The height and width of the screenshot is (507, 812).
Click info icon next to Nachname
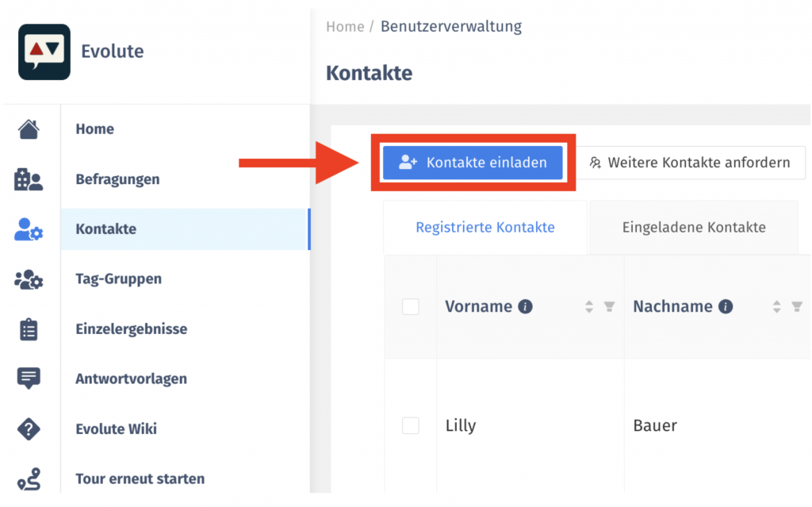[726, 306]
